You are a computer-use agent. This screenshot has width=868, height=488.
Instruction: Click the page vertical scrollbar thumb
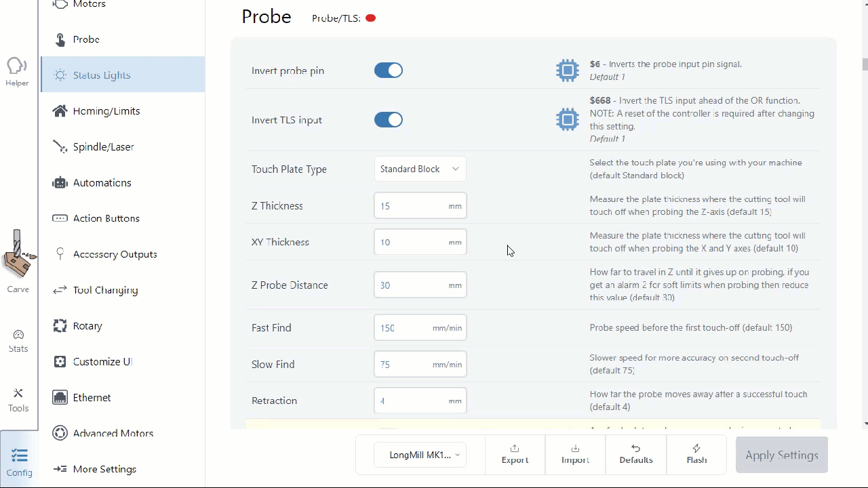point(865,64)
